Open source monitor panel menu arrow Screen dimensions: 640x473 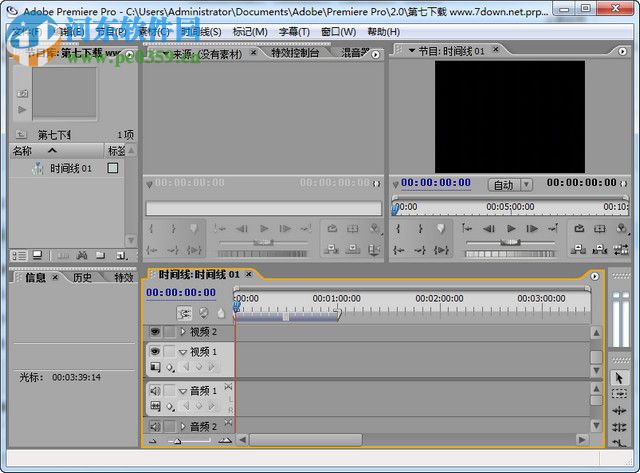(376, 54)
